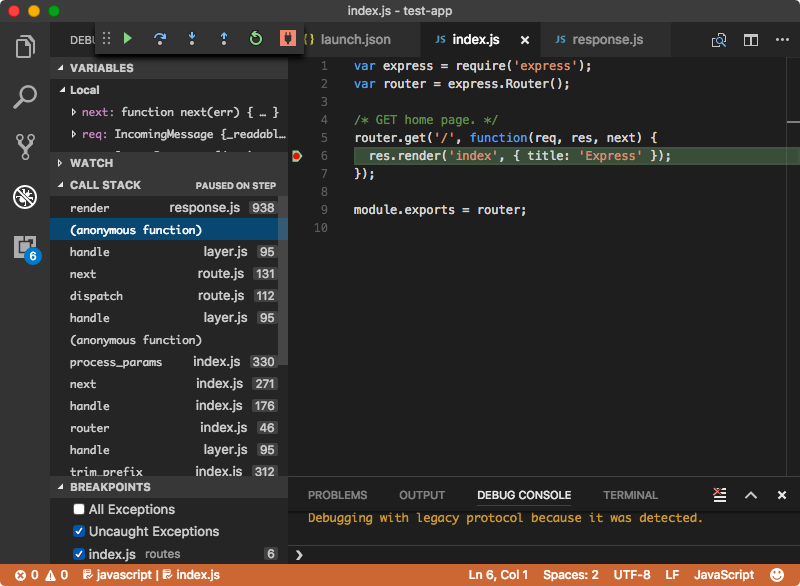This screenshot has height=586, width=800.
Task: Change indentation via Spaces: 2
Action: pyautogui.click(x=570, y=575)
